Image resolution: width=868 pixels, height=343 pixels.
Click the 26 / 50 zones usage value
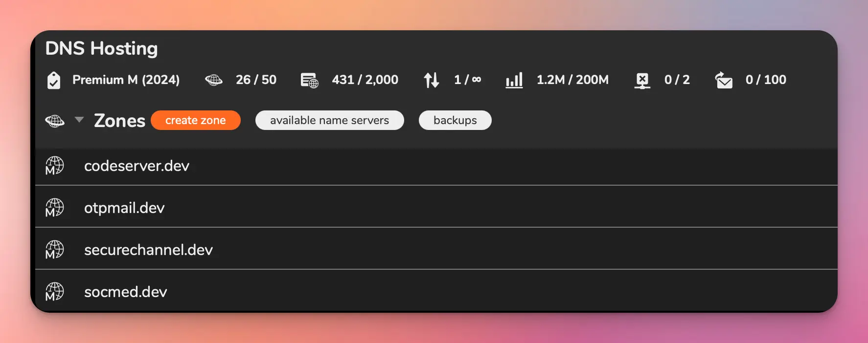click(256, 80)
